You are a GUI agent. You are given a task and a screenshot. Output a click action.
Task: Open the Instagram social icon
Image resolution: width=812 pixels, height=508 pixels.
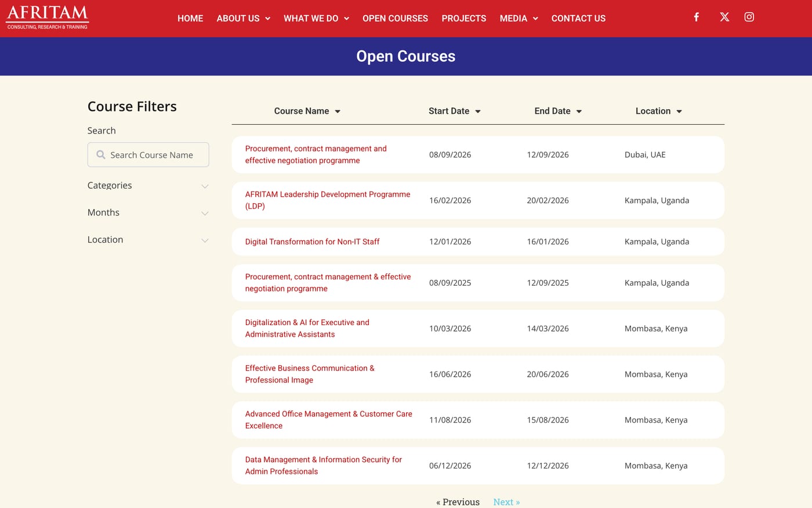click(749, 17)
